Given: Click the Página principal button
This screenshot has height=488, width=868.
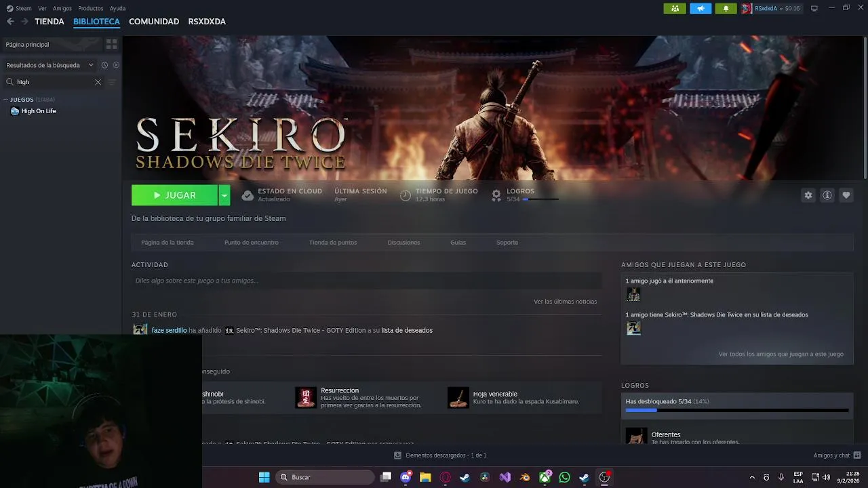Looking at the screenshot, I should point(52,44).
